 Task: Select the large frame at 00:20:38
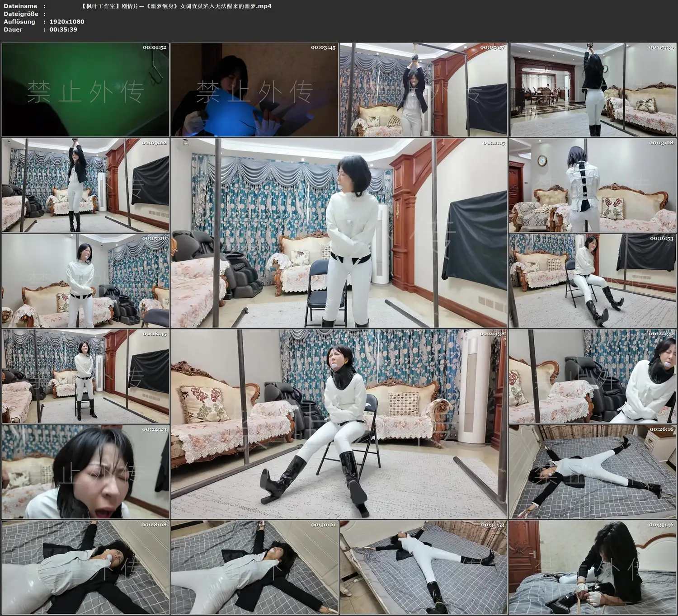coord(339,423)
